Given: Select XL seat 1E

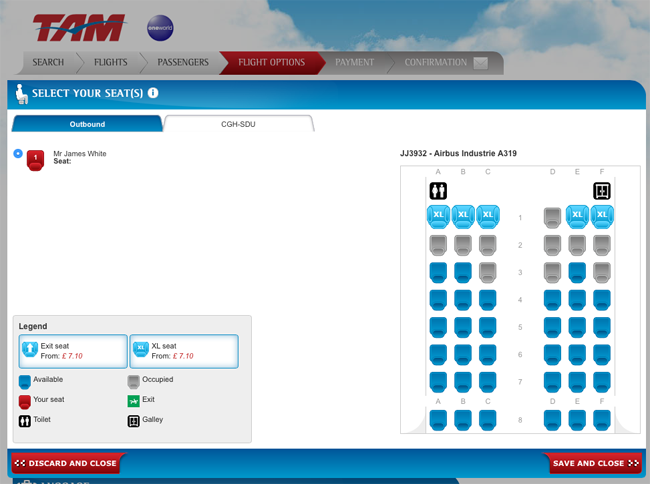Looking at the screenshot, I should (x=577, y=217).
